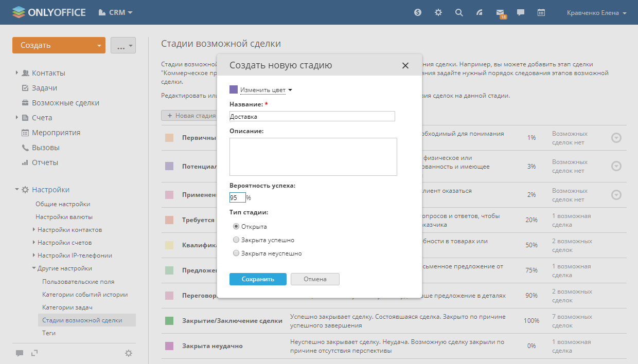Open the 'Изменить цвет' color dropdown
638x364 pixels.
coord(265,90)
